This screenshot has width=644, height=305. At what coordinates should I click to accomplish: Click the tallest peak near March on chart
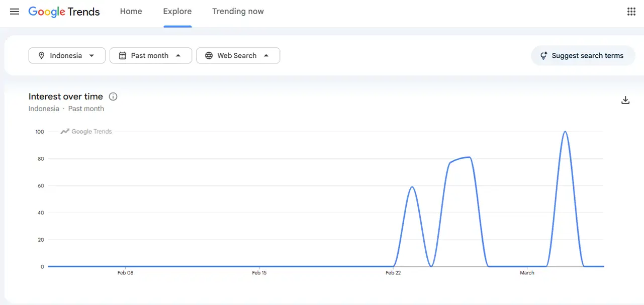point(565,132)
